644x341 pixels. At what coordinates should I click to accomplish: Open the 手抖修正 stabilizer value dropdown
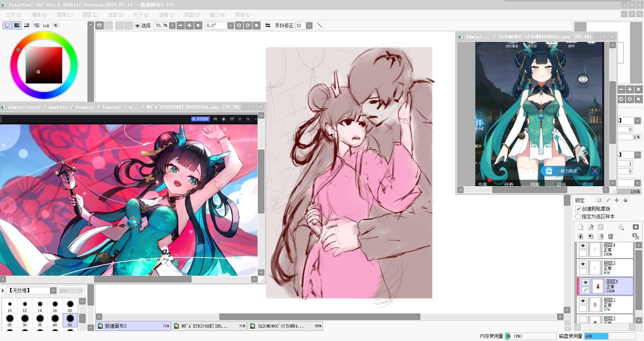309,25
